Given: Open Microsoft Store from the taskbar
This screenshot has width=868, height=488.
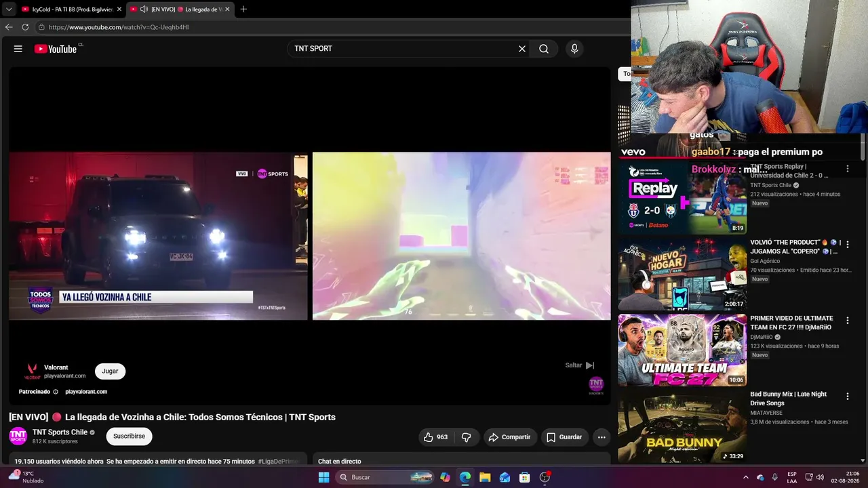Looking at the screenshot, I should click(524, 477).
